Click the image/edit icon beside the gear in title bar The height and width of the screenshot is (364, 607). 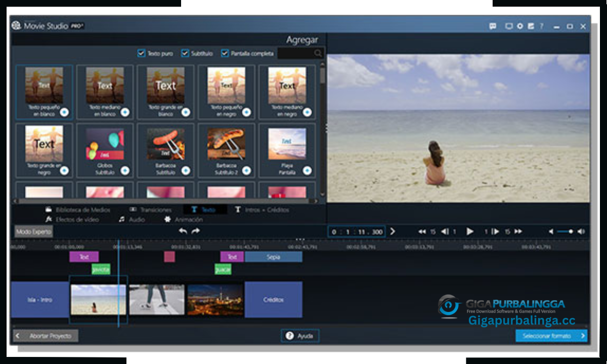click(531, 26)
